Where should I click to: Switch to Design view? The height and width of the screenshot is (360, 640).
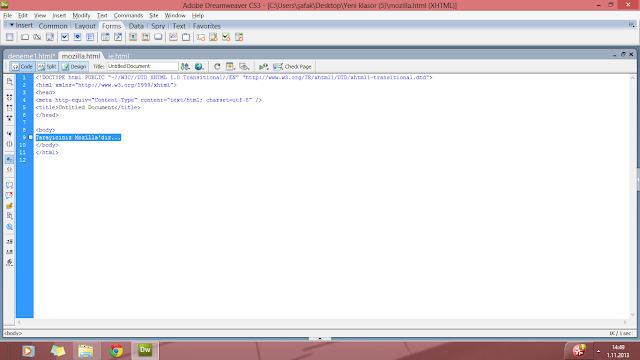coord(74,67)
